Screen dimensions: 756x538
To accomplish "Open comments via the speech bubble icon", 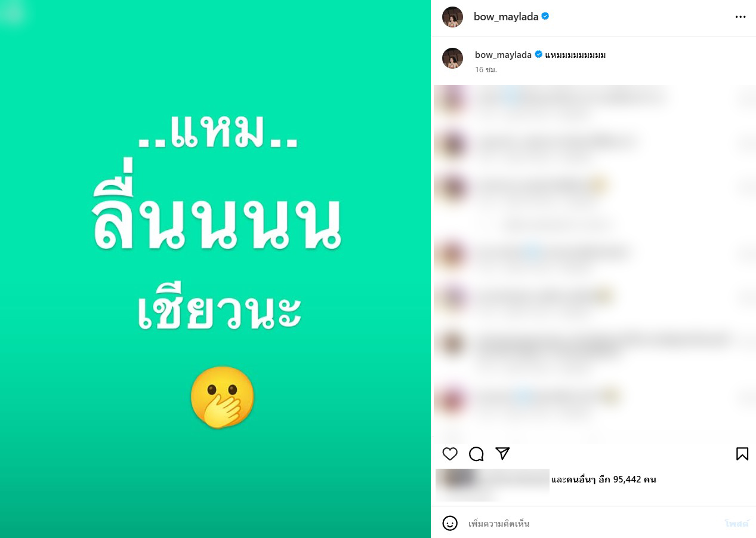I will [476, 454].
